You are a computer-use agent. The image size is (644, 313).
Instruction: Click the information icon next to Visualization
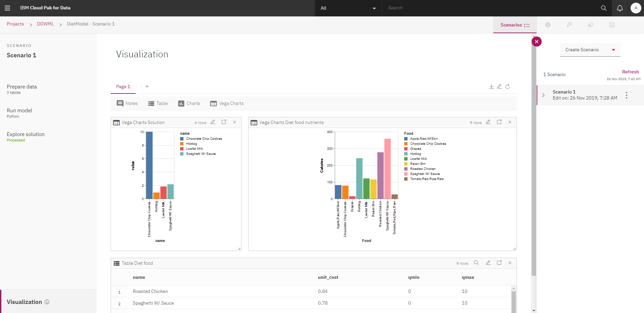tap(47, 302)
